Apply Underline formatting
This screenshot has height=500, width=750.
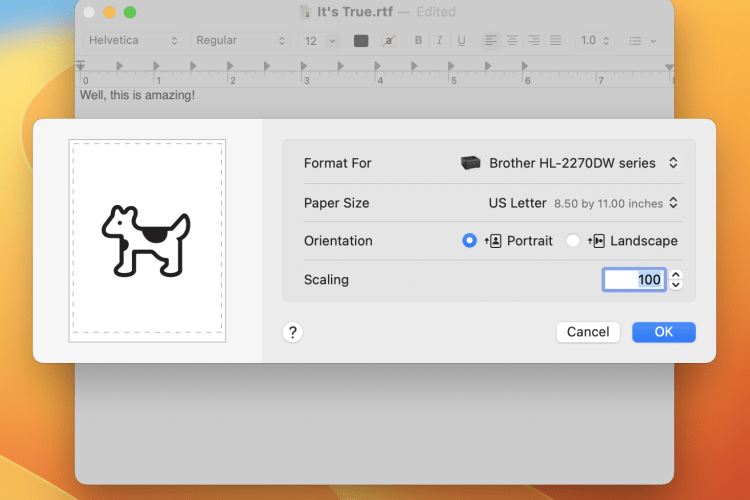(461, 41)
